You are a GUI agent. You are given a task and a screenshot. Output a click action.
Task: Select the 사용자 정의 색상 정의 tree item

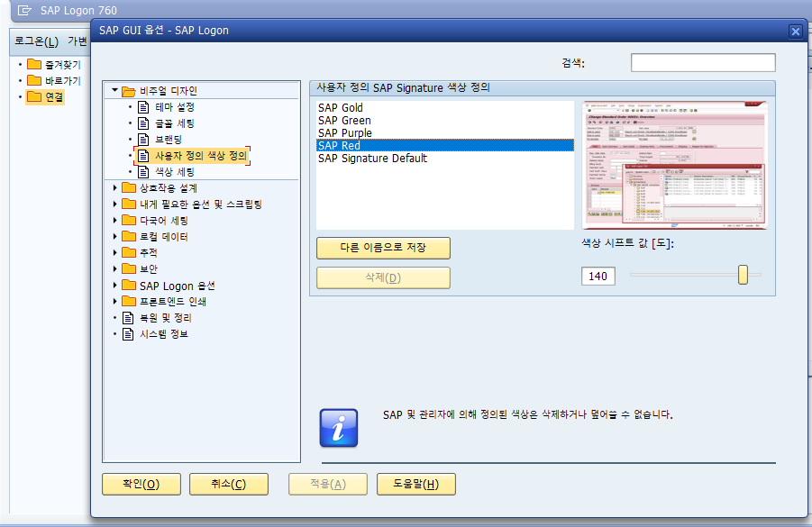pyautogui.click(x=202, y=156)
